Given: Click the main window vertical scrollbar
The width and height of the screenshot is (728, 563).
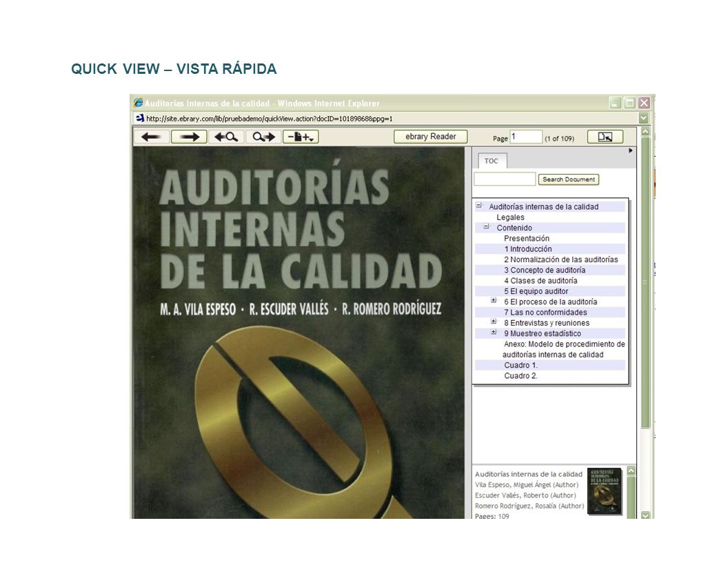Looking at the screenshot, I should pyautogui.click(x=645, y=282).
